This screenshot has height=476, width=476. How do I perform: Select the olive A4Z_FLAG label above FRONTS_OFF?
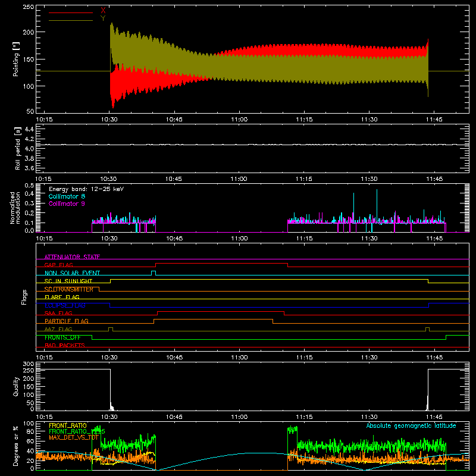58,329
